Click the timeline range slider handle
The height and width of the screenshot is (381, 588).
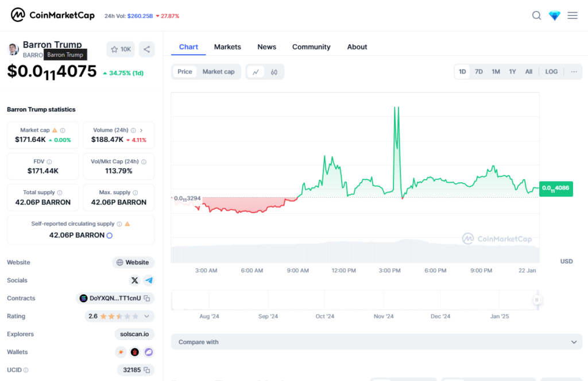point(537,300)
